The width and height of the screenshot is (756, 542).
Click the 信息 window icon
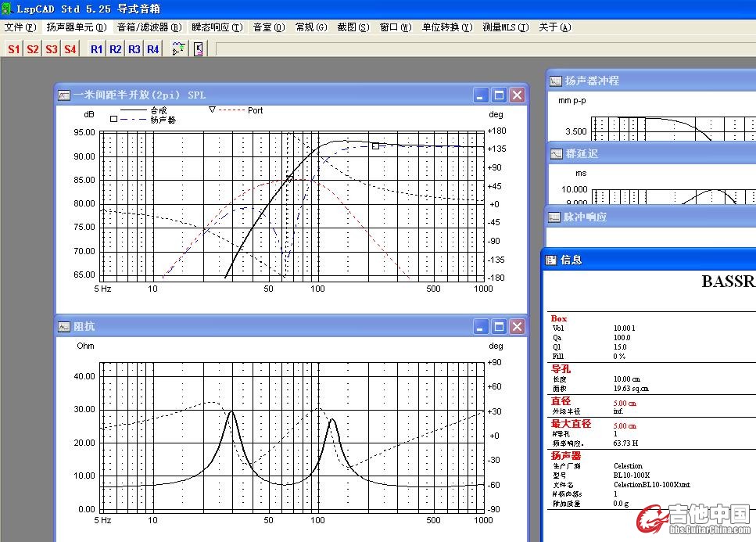click(550, 260)
